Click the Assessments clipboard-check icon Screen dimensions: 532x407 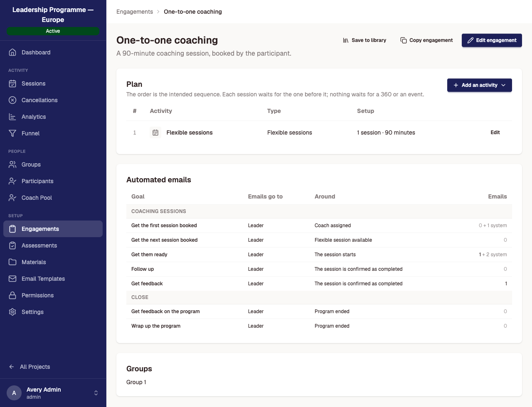point(12,245)
